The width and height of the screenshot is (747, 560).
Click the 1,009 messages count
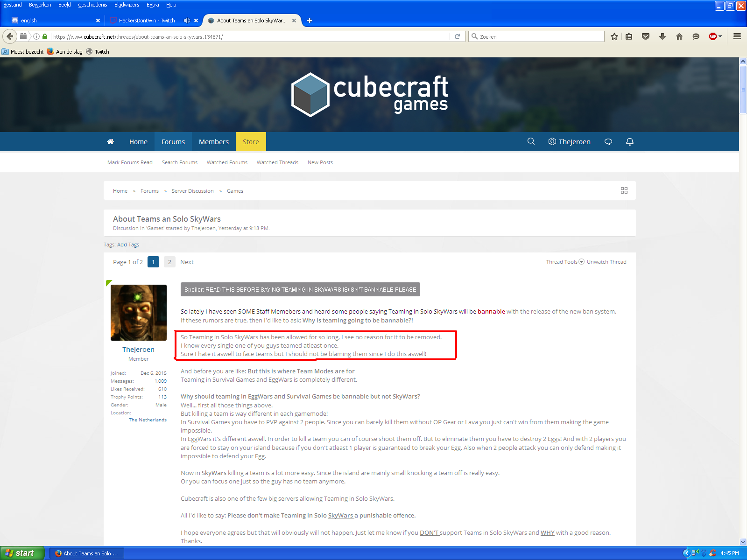pos(161,381)
